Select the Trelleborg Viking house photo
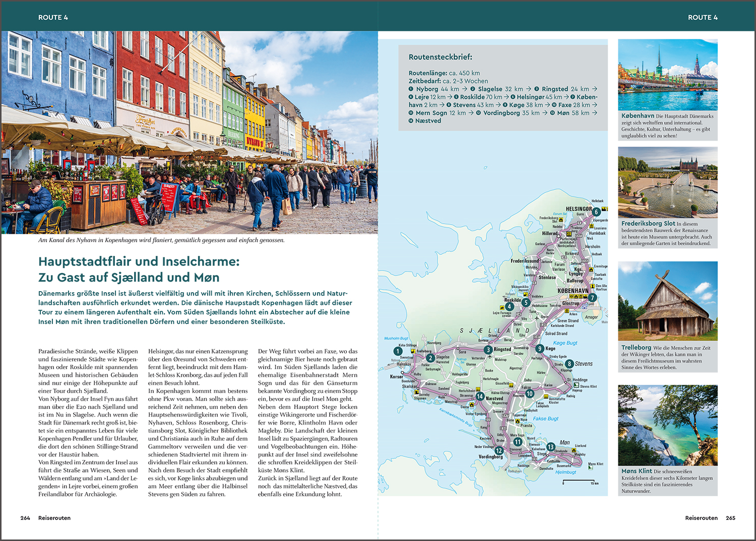This screenshot has width=756, height=541. 667,301
